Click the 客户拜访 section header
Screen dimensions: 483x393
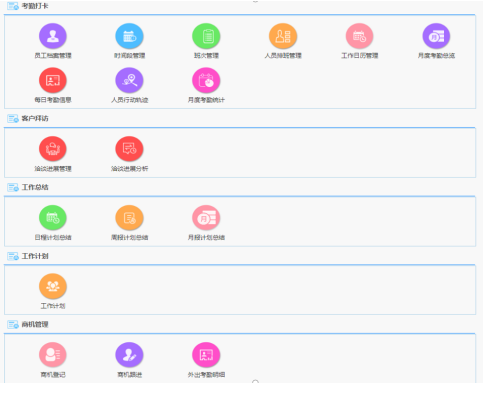tap(35, 118)
